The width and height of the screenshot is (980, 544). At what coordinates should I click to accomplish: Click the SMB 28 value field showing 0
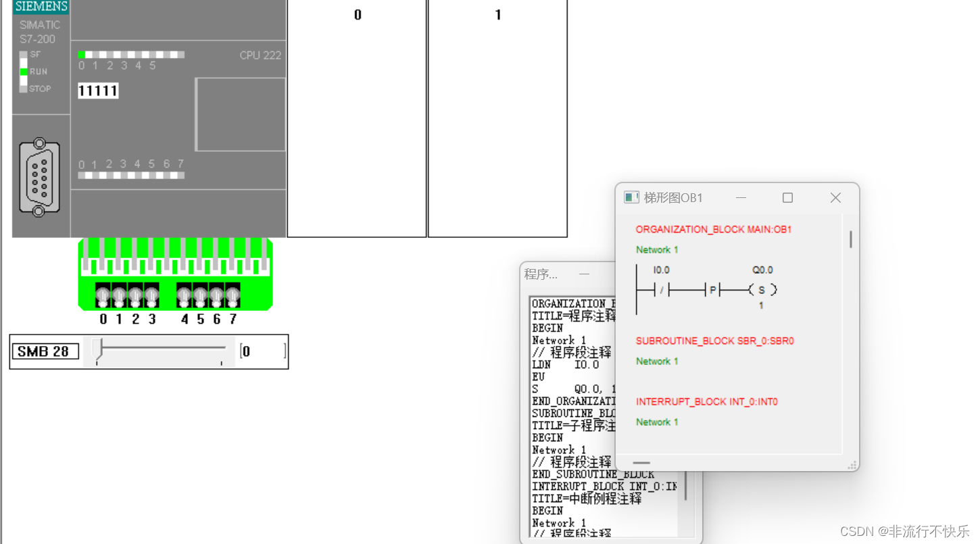[x=262, y=351]
